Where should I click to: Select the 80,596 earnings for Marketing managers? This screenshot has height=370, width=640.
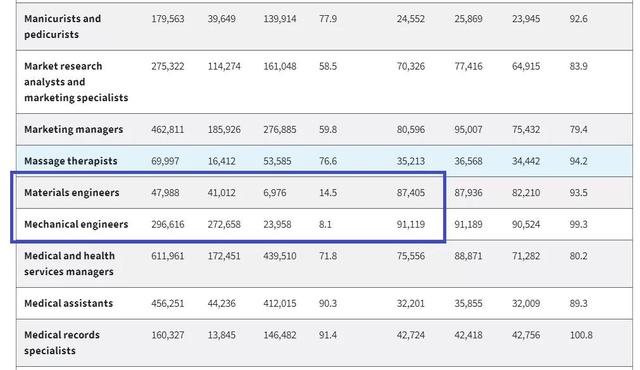tap(411, 129)
